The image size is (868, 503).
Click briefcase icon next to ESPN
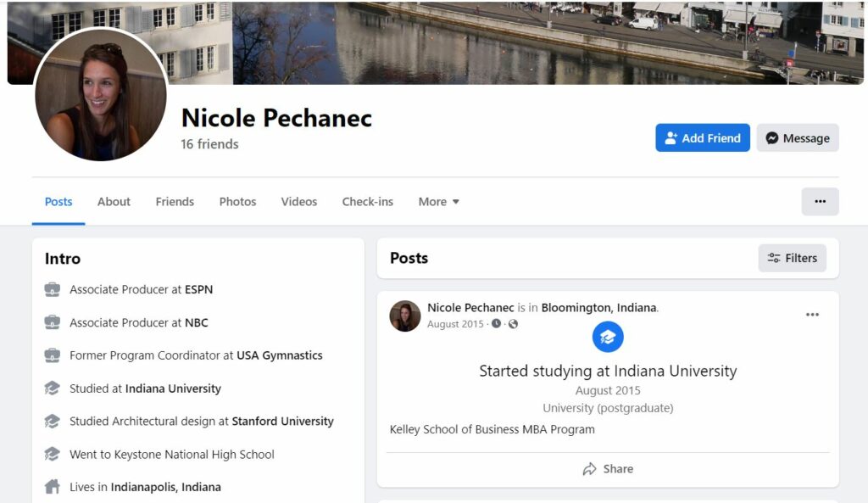coord(52,290)
